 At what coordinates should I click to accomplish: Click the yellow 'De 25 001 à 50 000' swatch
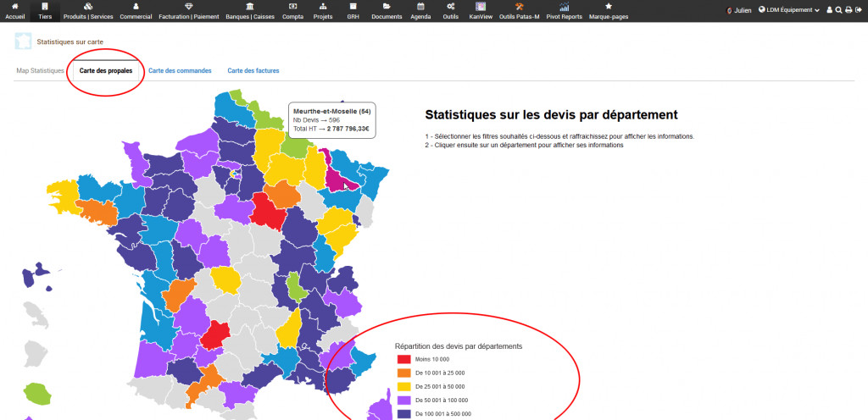[403, 386]
